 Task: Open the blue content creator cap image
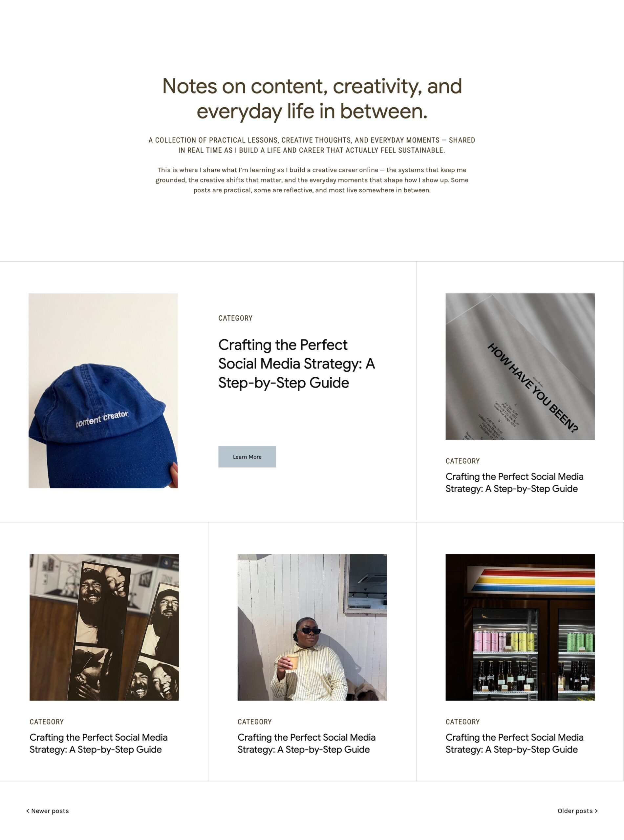[x=103, y=391]
